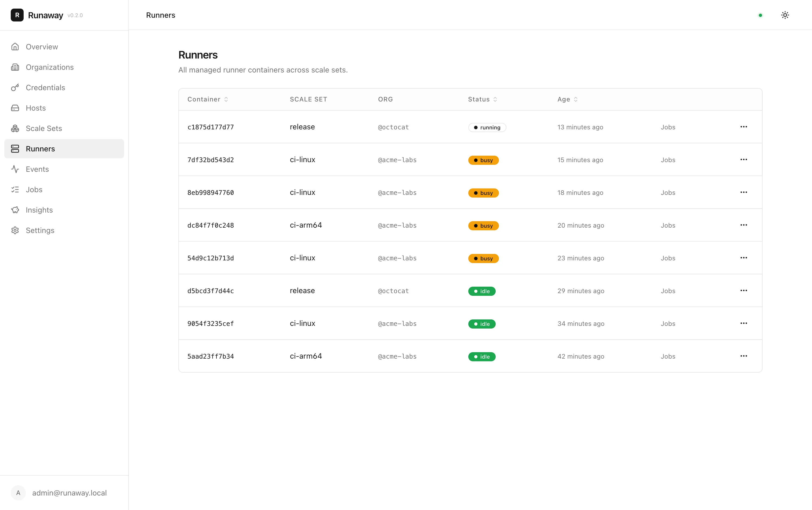
Task: Click the Hosts drive icon
Action: (15, 108)
